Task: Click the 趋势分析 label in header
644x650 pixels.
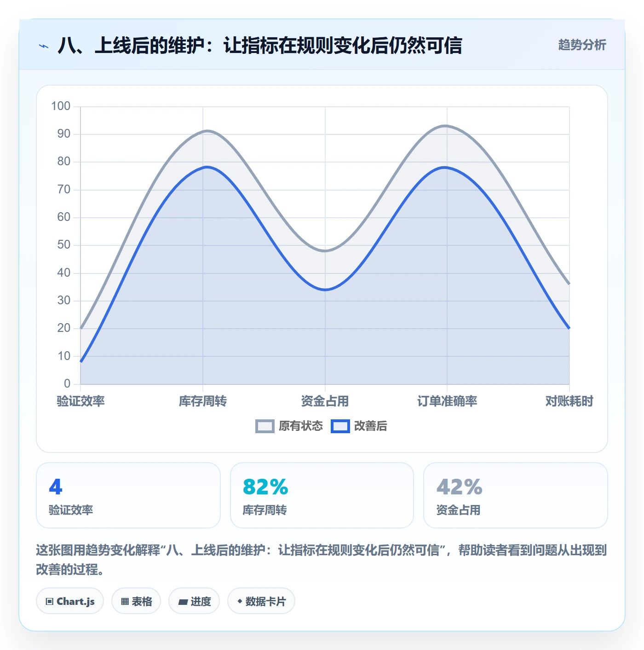Action: tap(582, 45)
